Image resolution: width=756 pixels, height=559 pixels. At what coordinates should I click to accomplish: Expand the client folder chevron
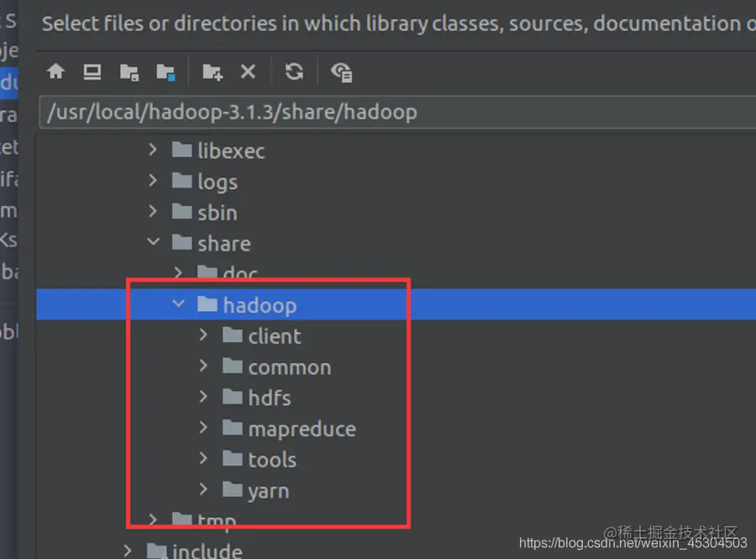203,335
